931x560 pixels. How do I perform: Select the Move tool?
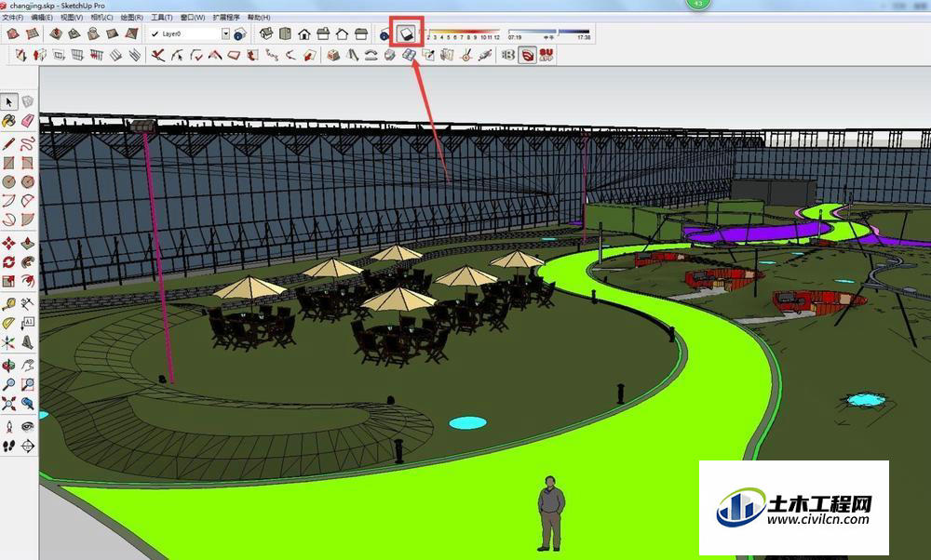point(9,243)
